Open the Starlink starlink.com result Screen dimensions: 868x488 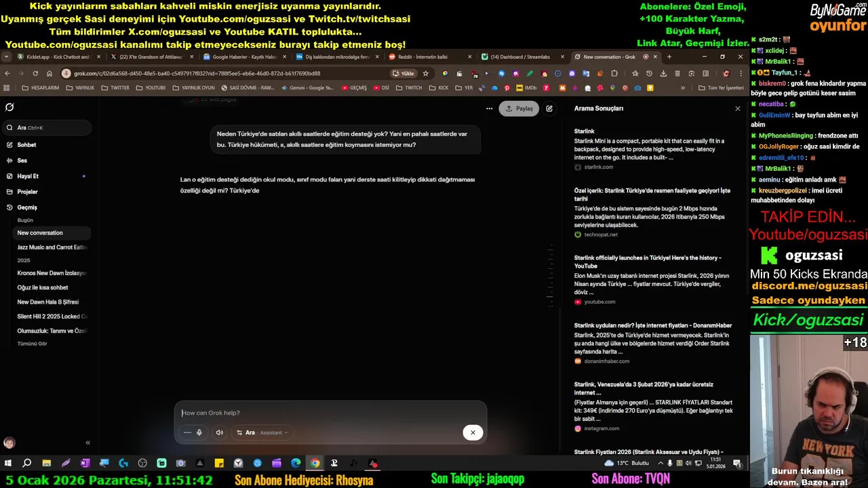pyautogui.click(x=651, y=149)
